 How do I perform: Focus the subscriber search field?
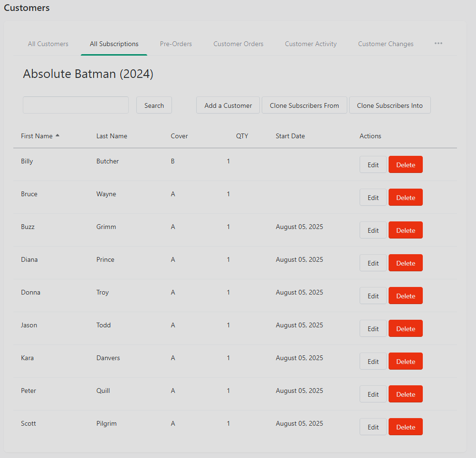click(76, 105)
